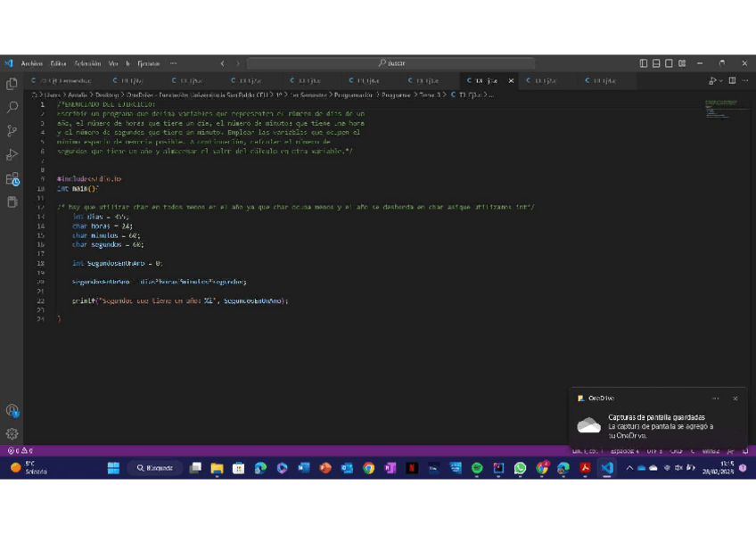Click the split editor right icon

(732, 81)
